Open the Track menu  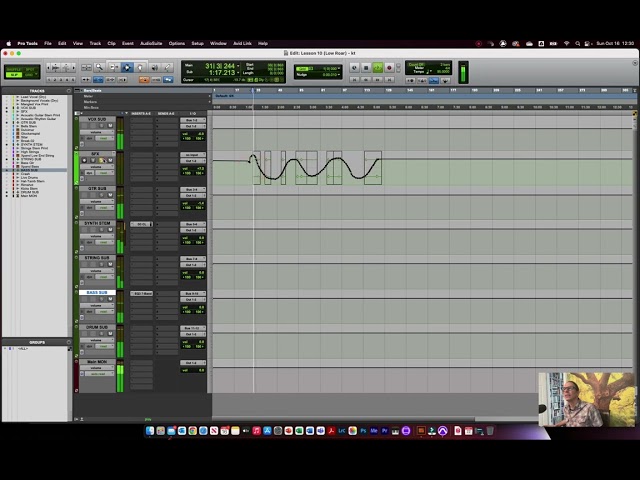(x=95, y=43)
